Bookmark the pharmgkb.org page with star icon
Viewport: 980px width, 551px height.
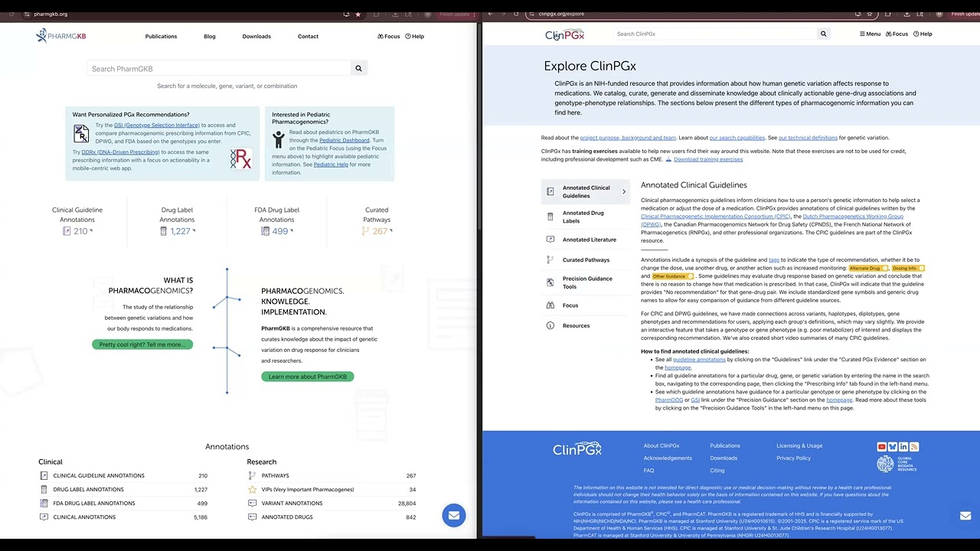[x=358, y=14]
